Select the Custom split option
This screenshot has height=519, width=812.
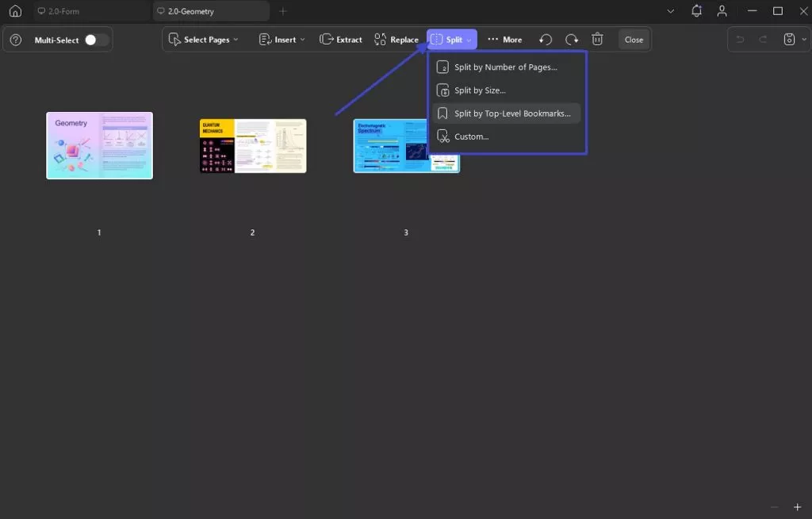click(471, 136)
